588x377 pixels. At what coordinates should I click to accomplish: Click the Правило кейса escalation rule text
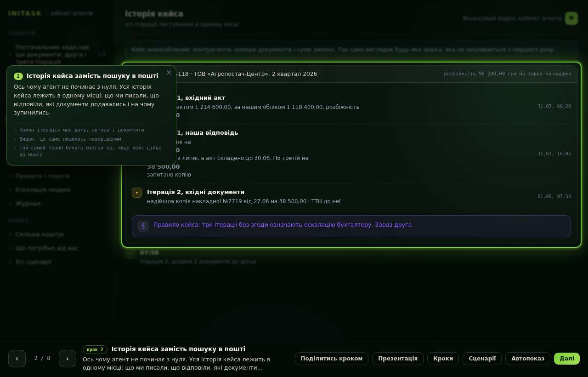[x=283, y=225]
